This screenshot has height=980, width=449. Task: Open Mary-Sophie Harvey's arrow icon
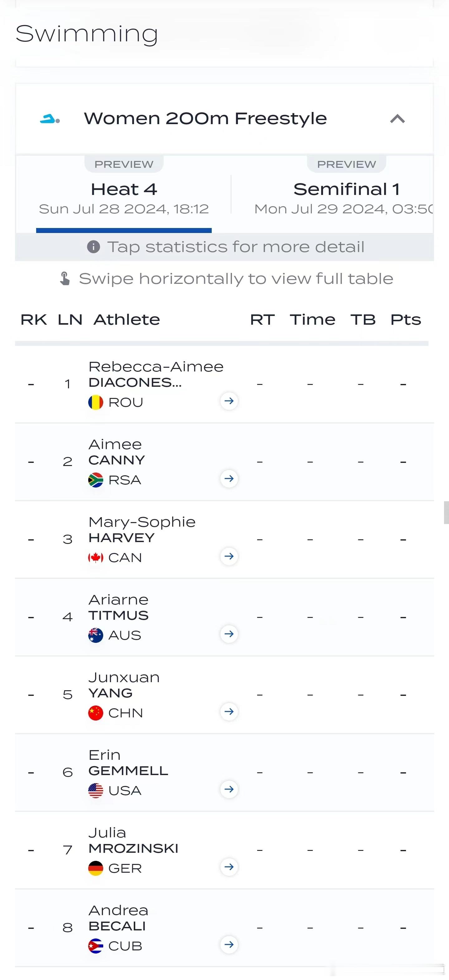(229, 556)
